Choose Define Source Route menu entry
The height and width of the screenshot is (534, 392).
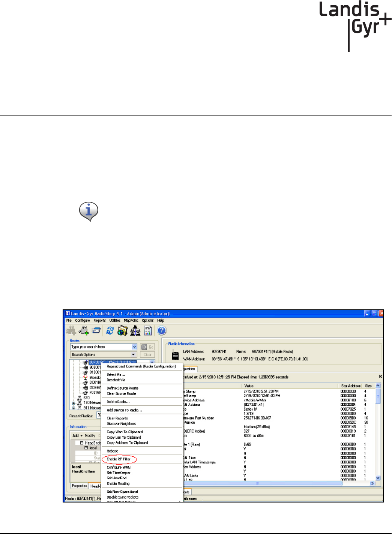tap(122, 388)
